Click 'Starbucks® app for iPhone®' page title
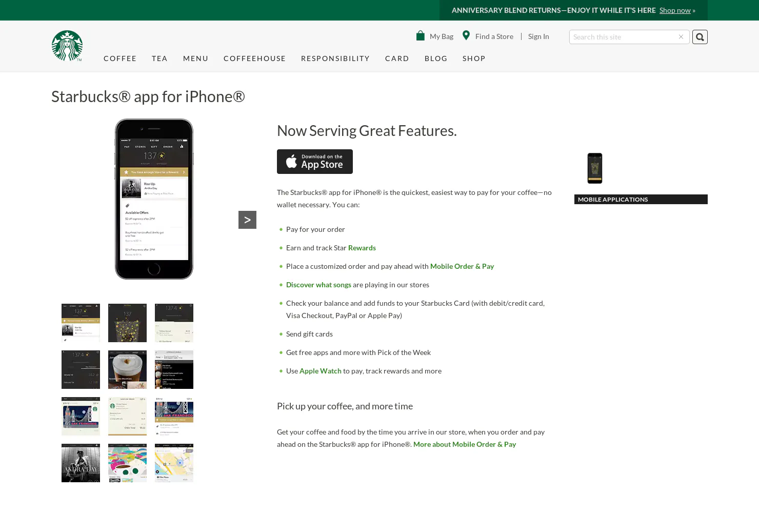This screenshot has width=759, height=532. tap(148, 96)
